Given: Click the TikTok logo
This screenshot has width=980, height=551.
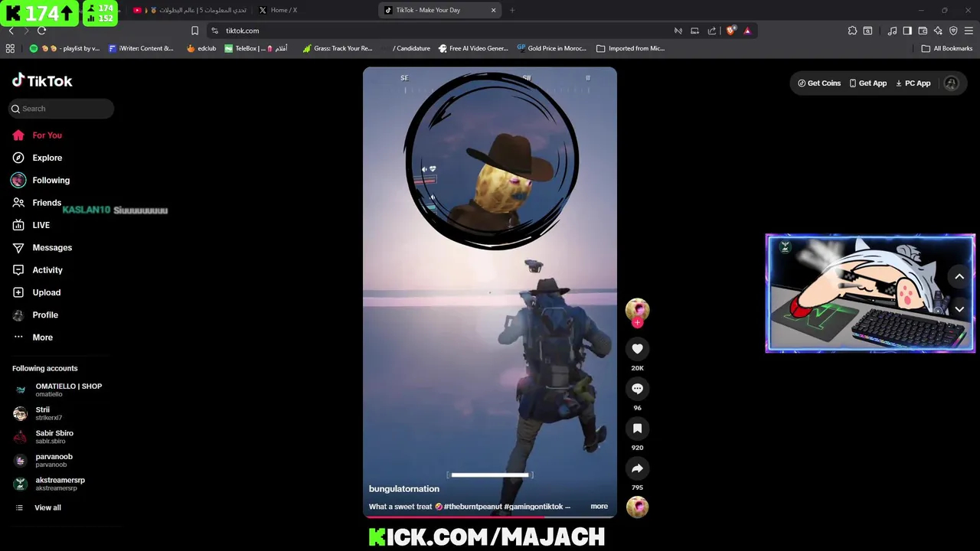Looking at the screenshot, I should tap(42, 80).
